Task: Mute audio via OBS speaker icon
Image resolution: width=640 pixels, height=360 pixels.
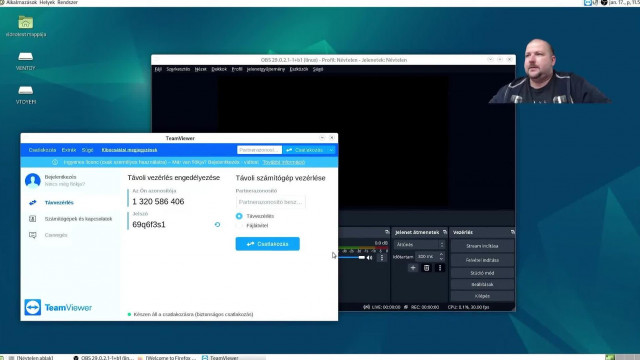Action: (x=370, y=258)
